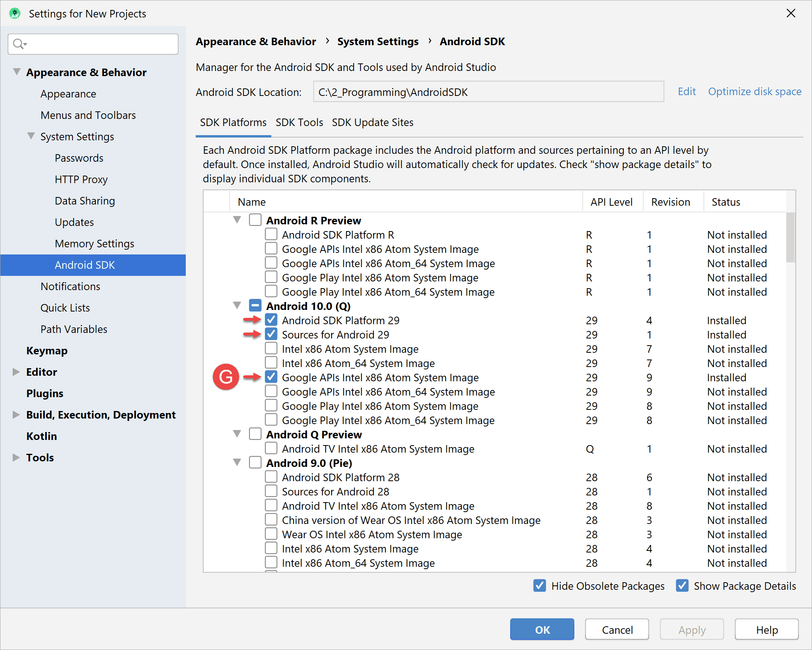Image resolution: width=812 pixels, height=650 pixels.
Task: Click Appearance & Behavior in the breadcrumb
Action: [256, 42]
